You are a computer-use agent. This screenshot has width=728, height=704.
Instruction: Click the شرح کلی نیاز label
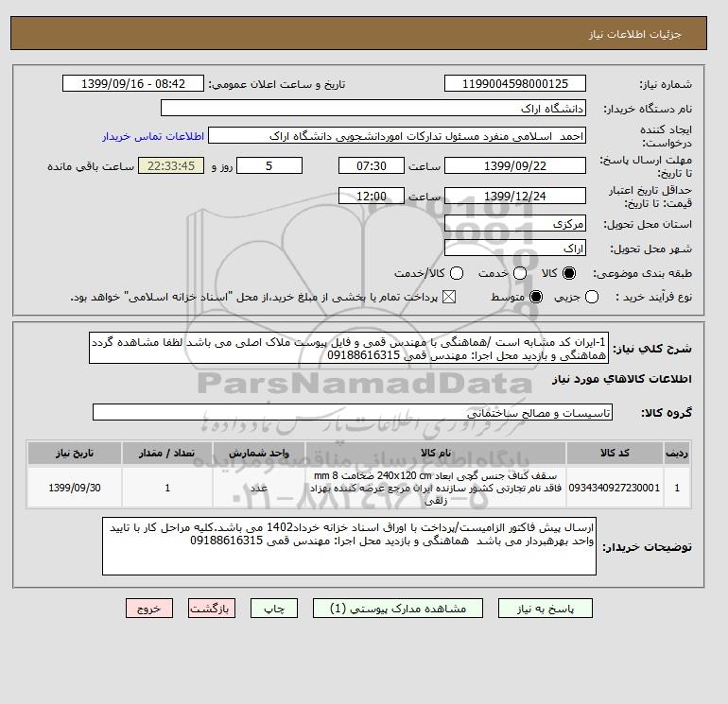click(652, 349)
